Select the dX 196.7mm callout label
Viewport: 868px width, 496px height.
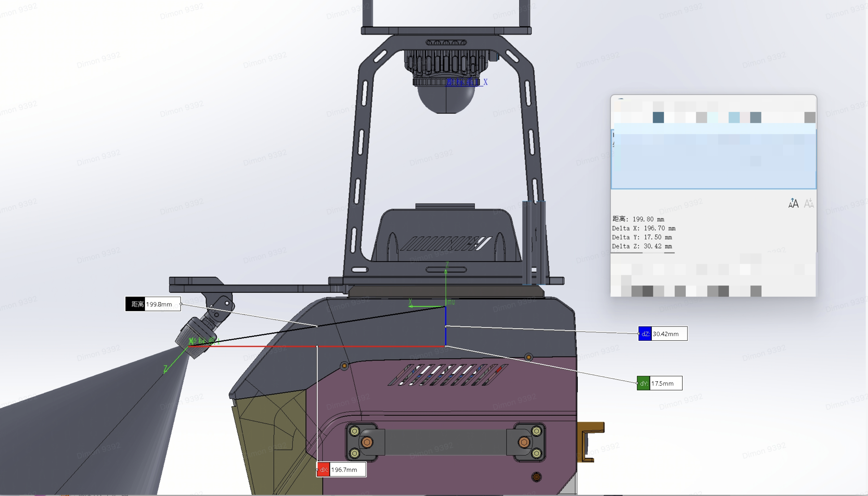point(342,469)
